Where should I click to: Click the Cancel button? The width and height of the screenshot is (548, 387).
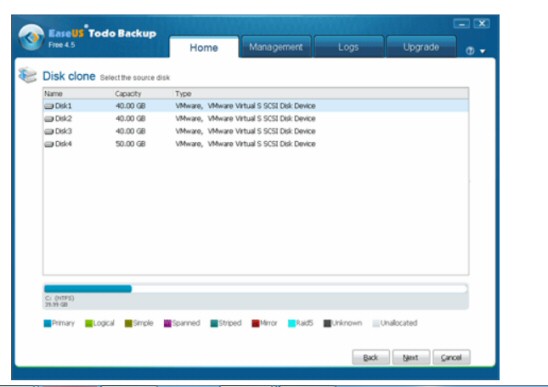[451, 357]
